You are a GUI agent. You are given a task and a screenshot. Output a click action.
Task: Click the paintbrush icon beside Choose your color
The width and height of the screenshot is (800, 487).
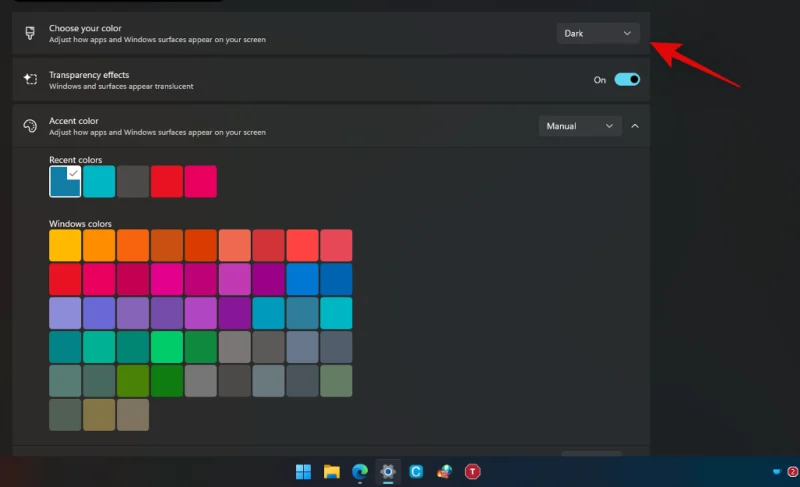30,33
